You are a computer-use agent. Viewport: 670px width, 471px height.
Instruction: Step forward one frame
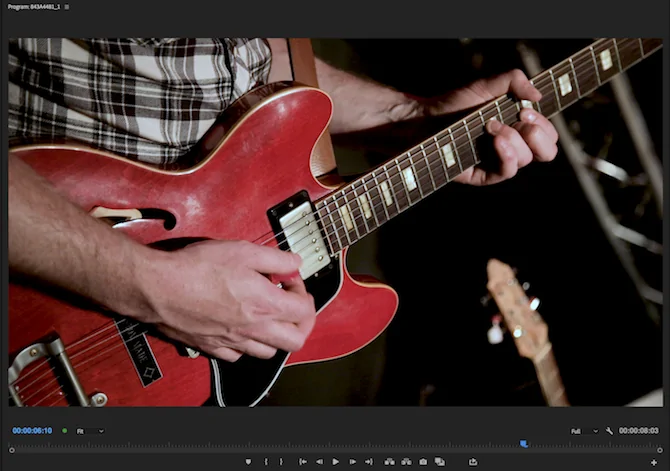(352, 462)
